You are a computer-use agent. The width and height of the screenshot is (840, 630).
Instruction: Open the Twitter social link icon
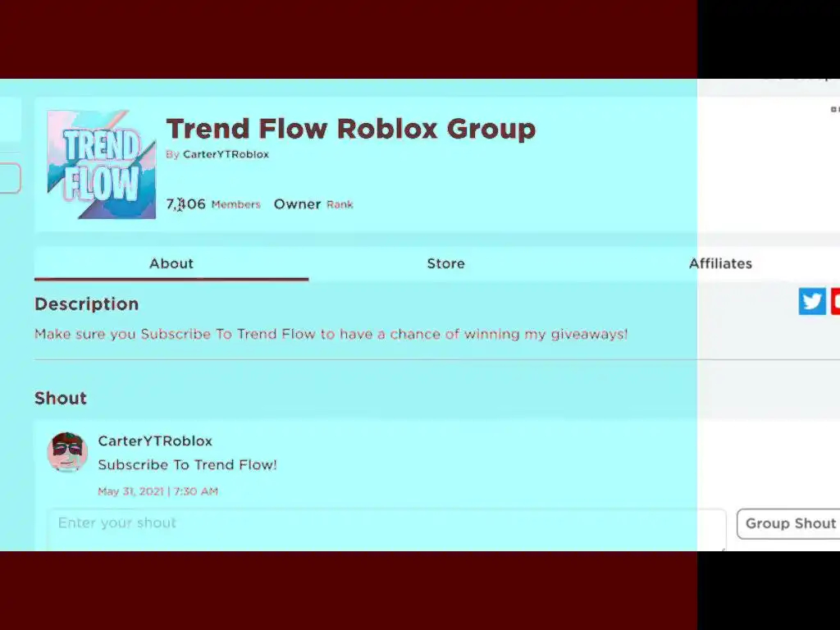click(811, 301)
